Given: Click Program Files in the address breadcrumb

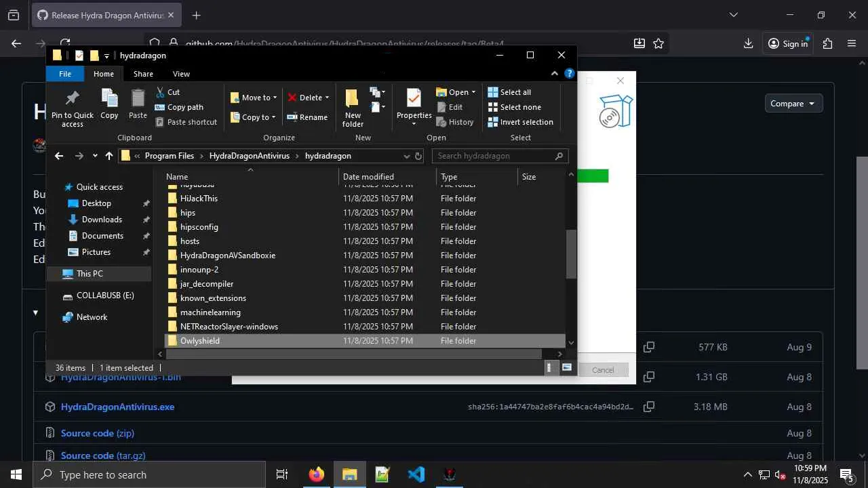Looking at the screenshot, I should pos(170,156).
